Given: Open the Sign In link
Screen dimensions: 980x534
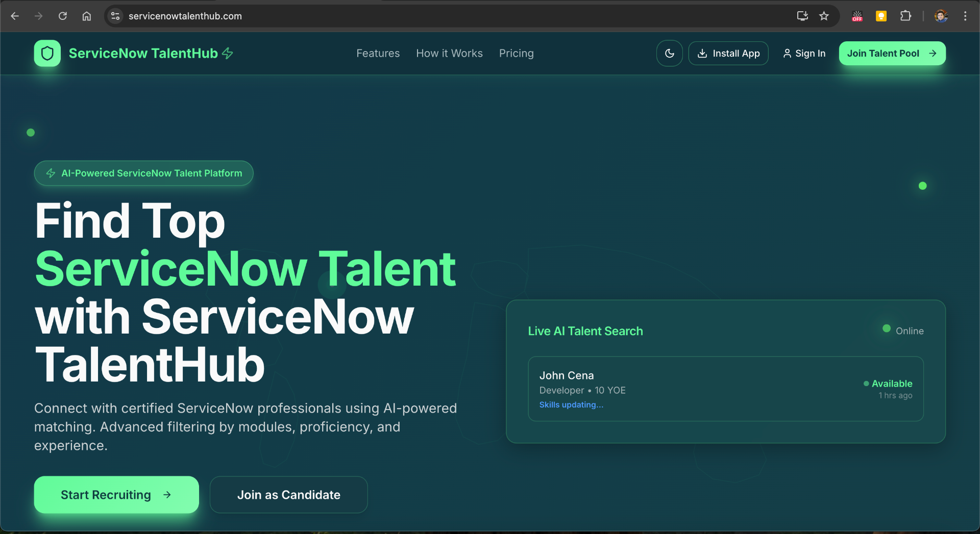Looking at the screenshot, I should 804,54.
